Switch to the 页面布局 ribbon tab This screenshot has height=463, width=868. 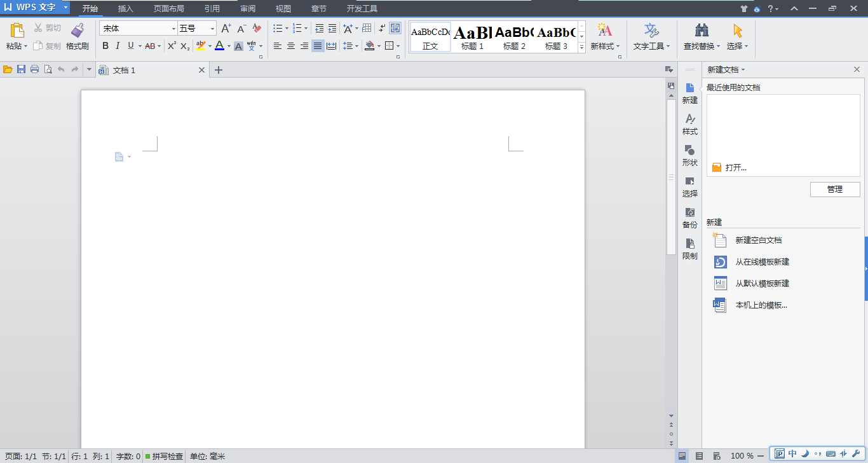click(x=169, y=9)
